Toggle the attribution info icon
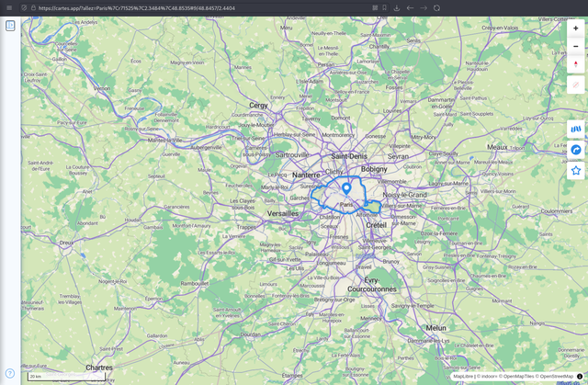 coord(580,376)
